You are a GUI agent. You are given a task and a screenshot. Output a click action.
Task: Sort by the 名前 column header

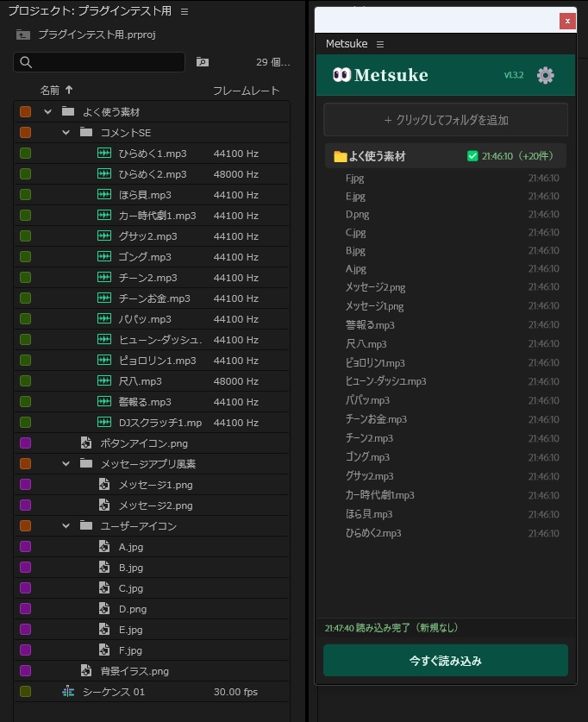[x=49, y=91]
